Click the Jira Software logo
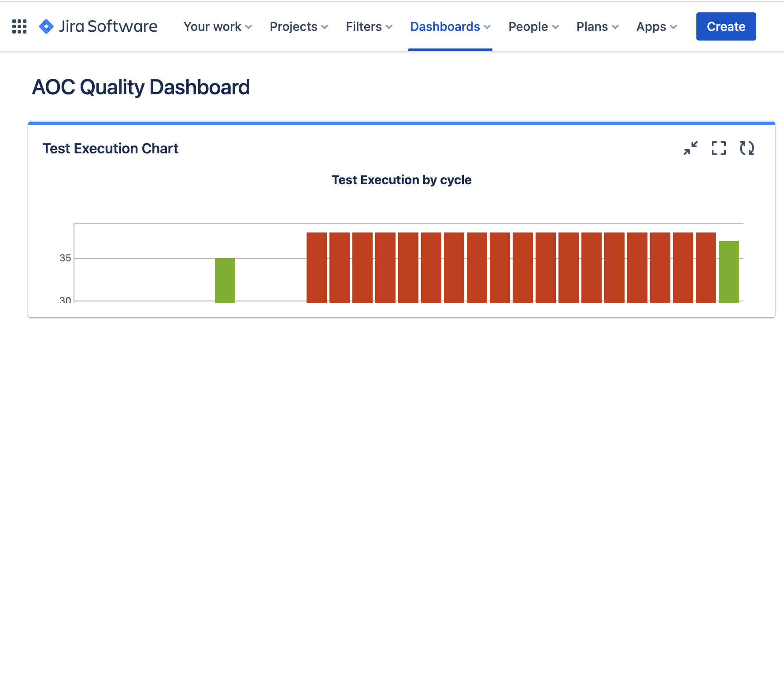 [x=98, y=26]
